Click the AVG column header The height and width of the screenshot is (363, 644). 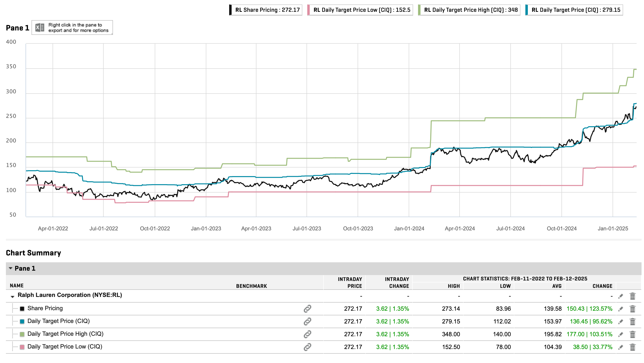pyautogui.click(x=557, y=286)
